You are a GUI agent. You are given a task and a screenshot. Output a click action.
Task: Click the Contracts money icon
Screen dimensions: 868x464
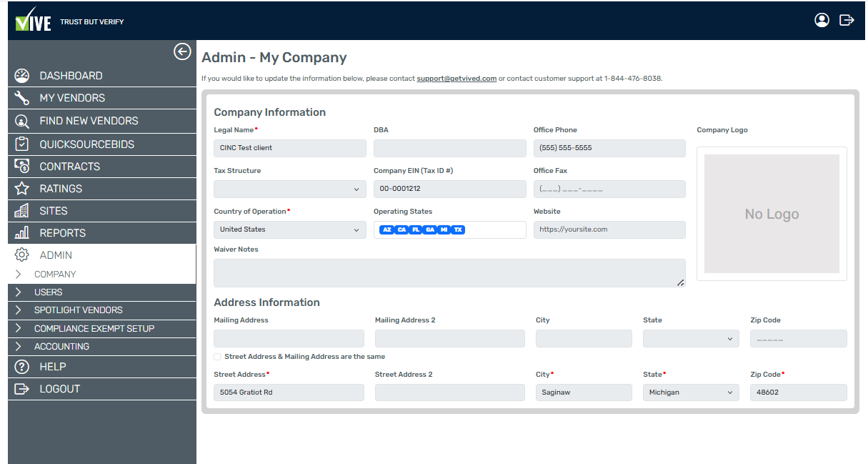click(22, 167)
